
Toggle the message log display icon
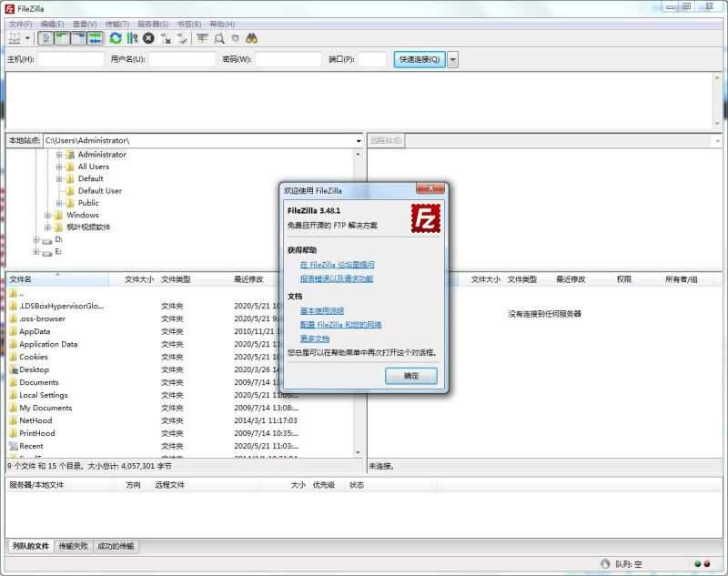pos(45,38)
